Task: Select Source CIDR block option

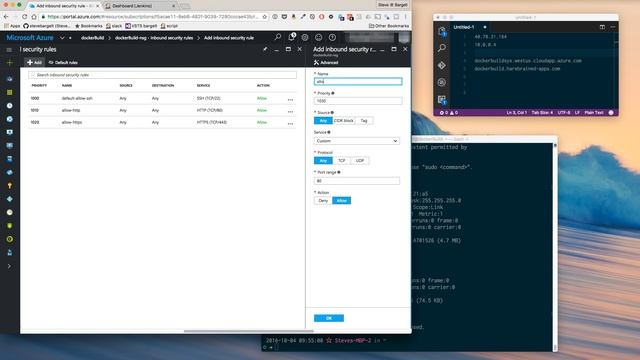Action: pyautogui.click(x=344, y=121)
